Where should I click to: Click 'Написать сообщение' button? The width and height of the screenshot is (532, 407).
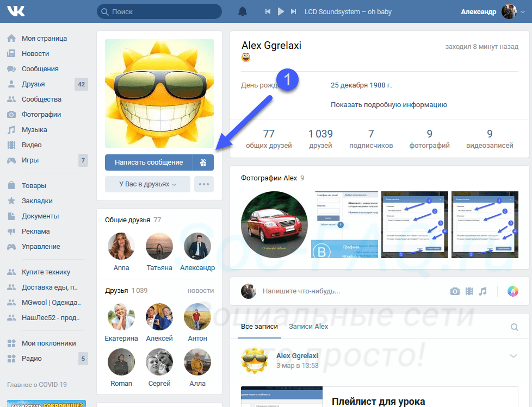[x=149, y=162]
